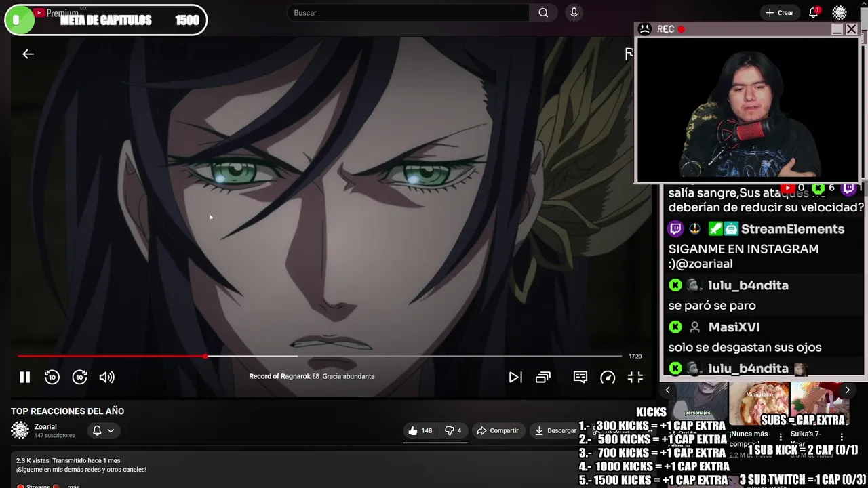Click the Record of Ragnarok episode title
The width and height of the screenshot is (868, 488).
311,376
